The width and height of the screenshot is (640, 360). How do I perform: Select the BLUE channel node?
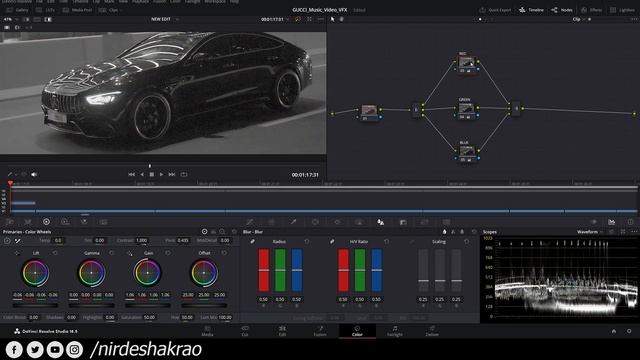coord(467,153)
